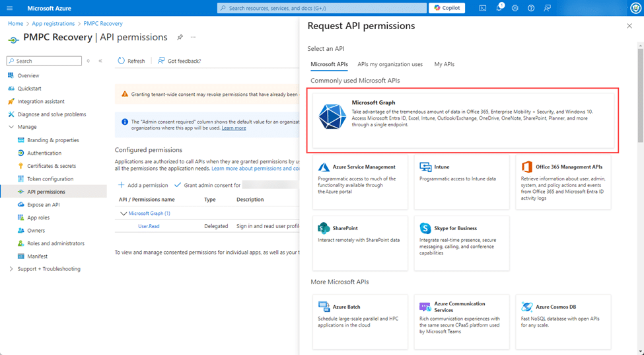Click the Add a permission button
Screen dimensions: 644x355
(143, 185)
